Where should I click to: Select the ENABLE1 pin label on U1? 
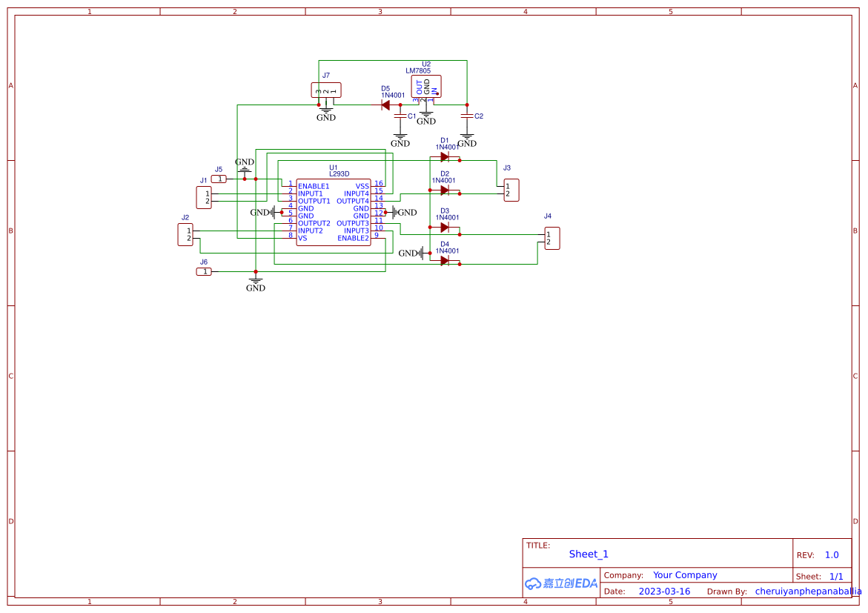pyautogui.click(x=314, y=185)
